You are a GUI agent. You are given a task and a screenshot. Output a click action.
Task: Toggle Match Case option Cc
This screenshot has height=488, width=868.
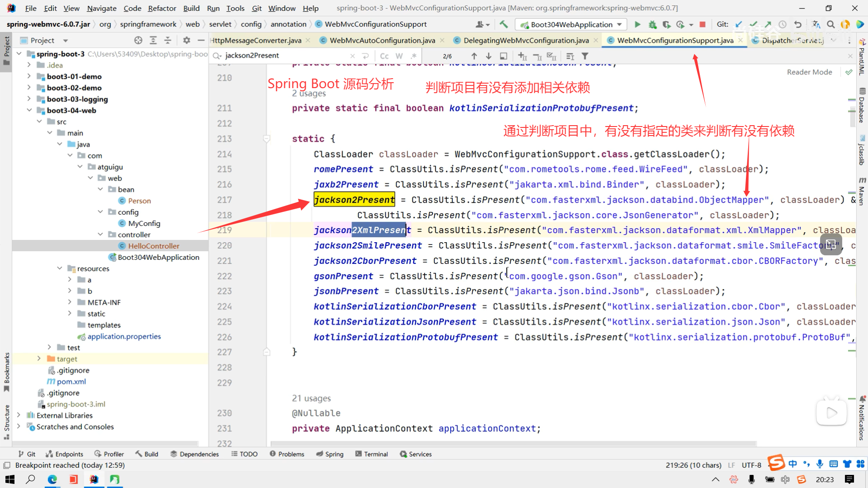pyautogui.click(x=384, y=56)
